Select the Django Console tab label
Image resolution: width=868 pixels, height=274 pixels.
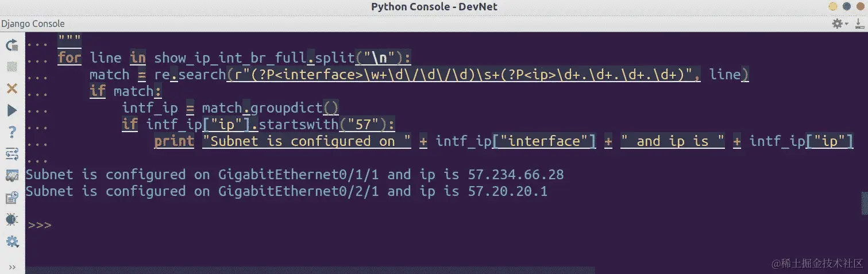click(x=33, y=24)
